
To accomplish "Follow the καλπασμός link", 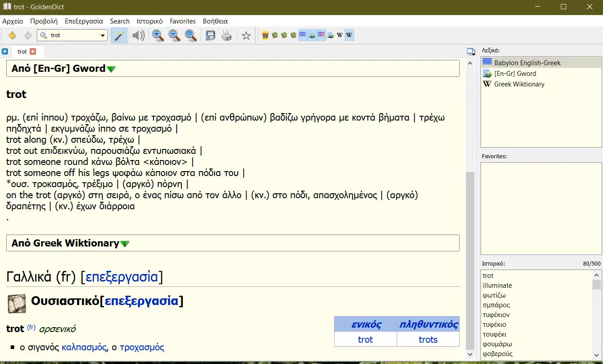I will pyautogui.click(x=84, y=347).
